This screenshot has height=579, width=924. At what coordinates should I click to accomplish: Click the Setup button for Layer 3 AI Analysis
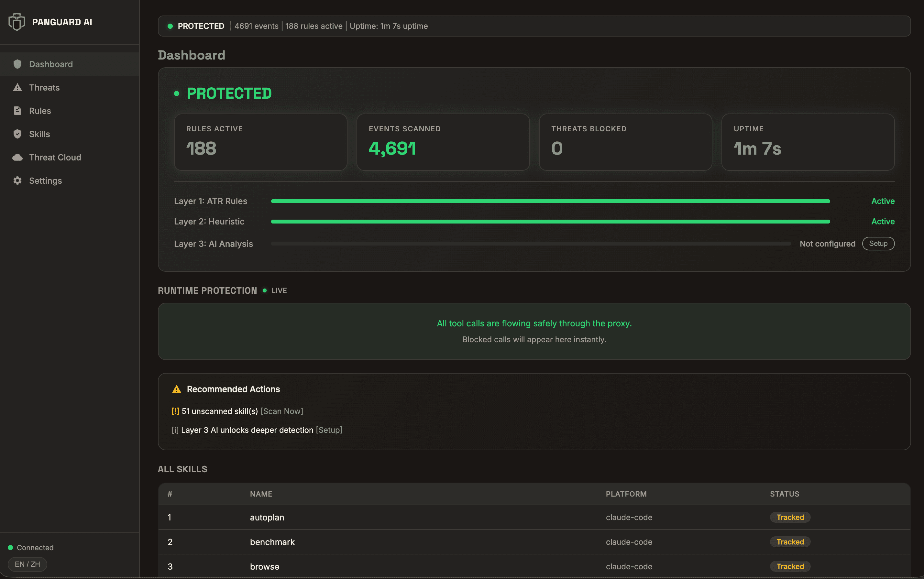click(x=878, y=244)
